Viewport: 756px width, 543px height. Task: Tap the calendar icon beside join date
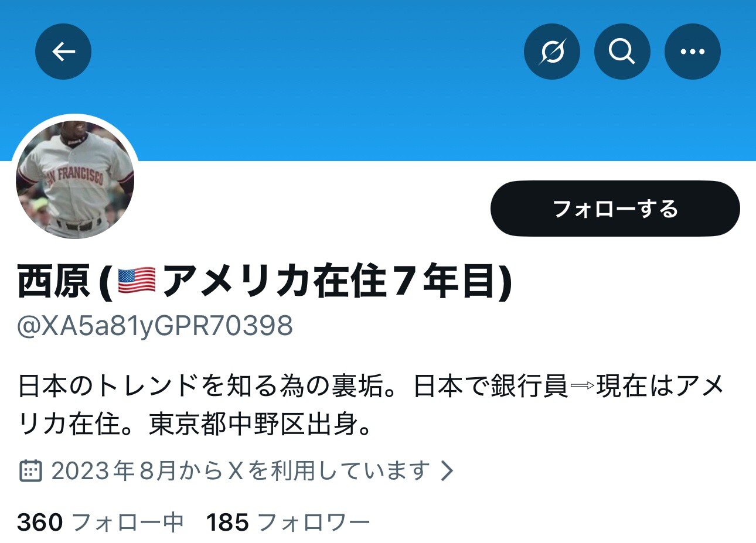pyautogui.click(x=30, y=470)
